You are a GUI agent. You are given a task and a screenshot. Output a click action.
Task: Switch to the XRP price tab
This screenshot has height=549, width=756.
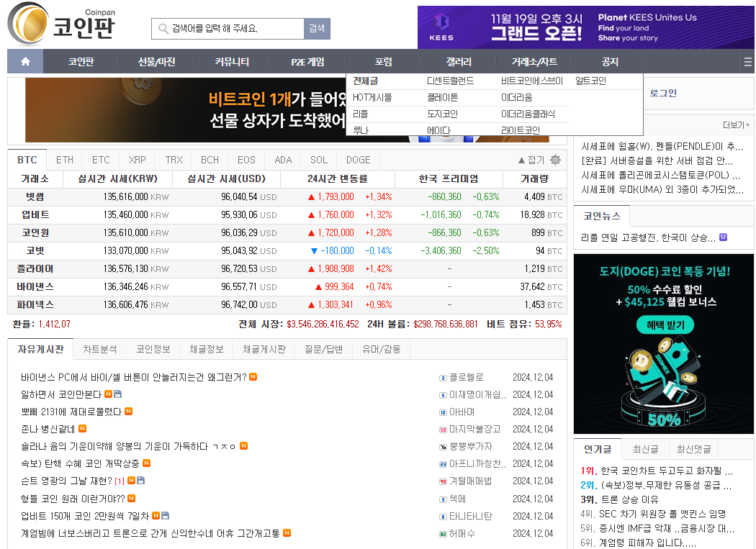point(138,160)
